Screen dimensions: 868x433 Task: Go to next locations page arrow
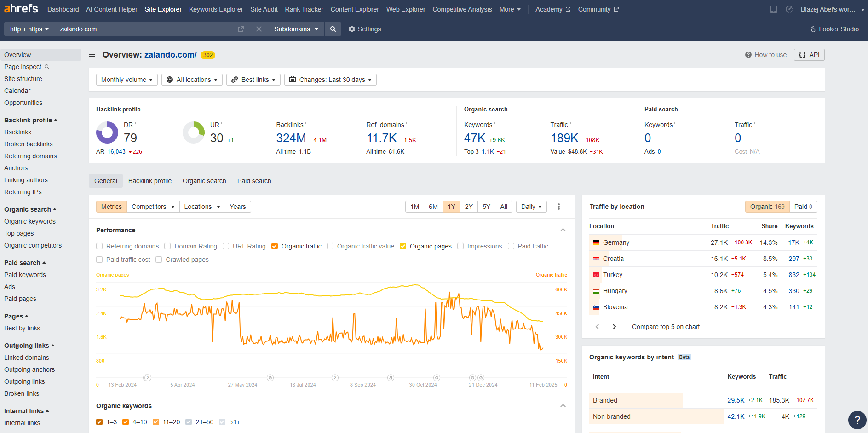coord(614,327)
